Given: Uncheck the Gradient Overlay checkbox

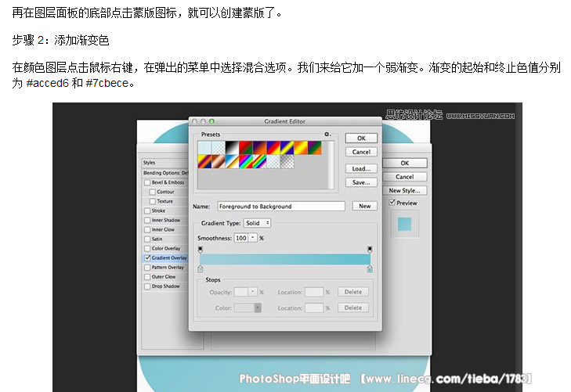Looking at the screenshot, I should (147, 257).
